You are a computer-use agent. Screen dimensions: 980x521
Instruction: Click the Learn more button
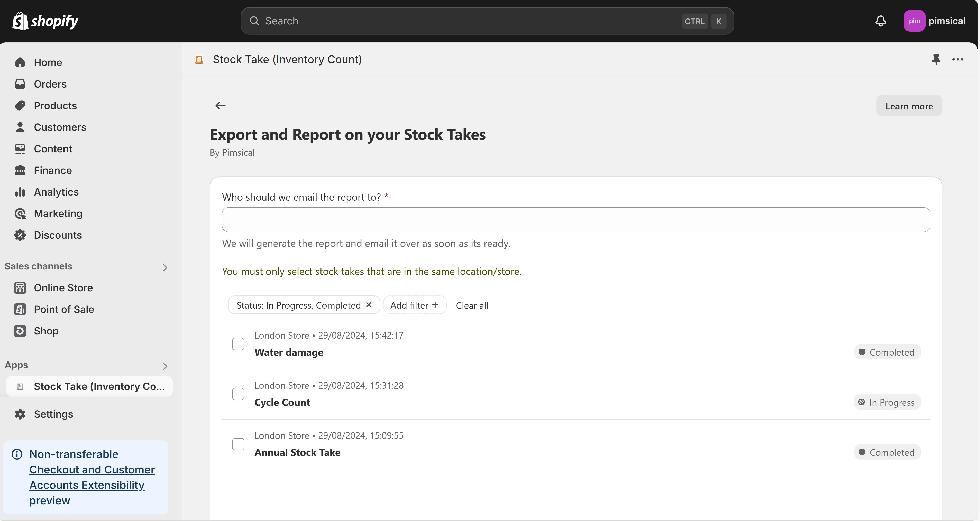(909, 106)
